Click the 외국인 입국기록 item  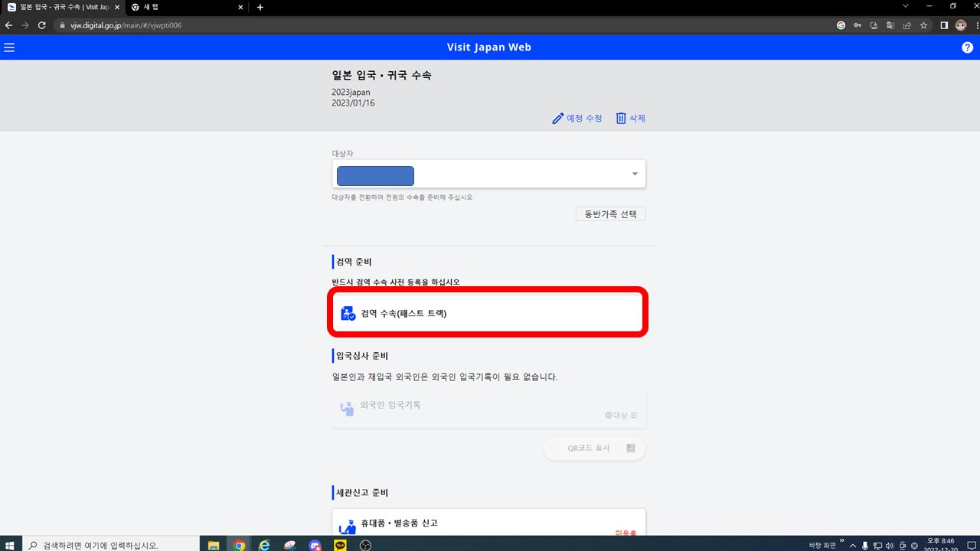488,409
